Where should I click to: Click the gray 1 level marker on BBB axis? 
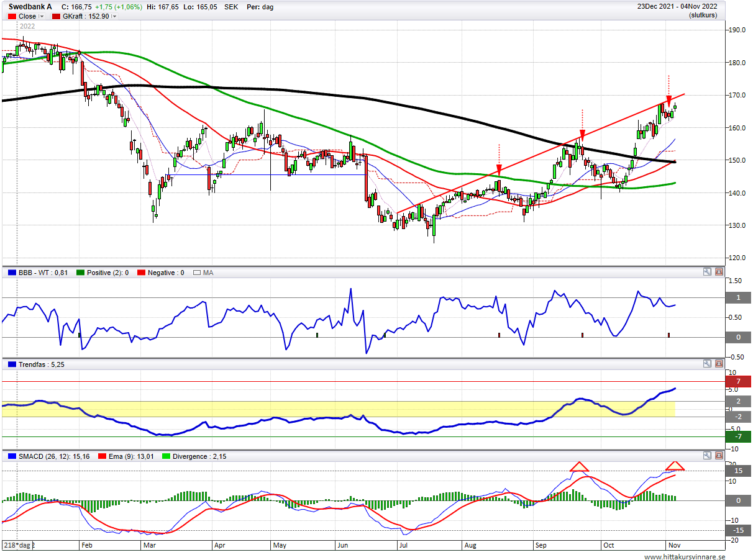click(x=738, y=298)
